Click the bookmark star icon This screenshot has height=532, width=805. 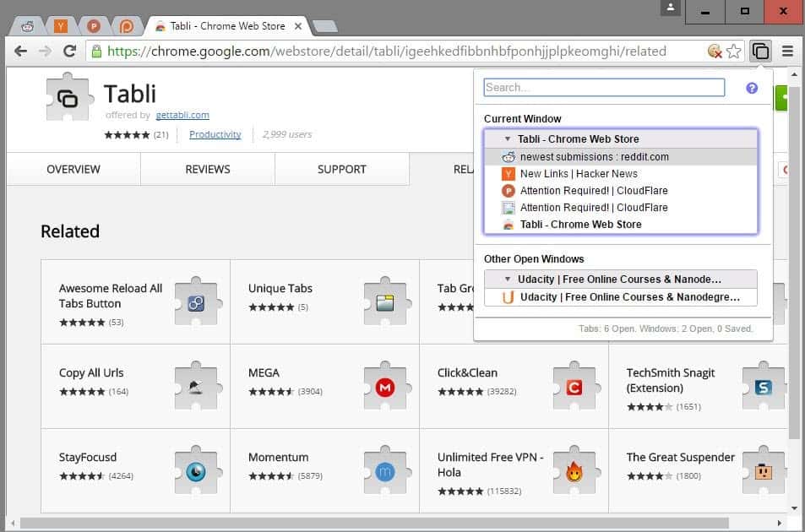tap(734, 52)
